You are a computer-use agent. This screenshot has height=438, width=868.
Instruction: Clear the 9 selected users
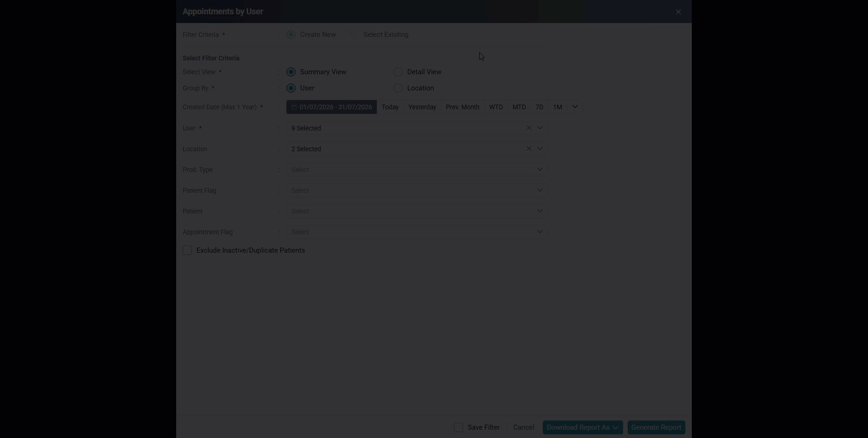[529, 128]
